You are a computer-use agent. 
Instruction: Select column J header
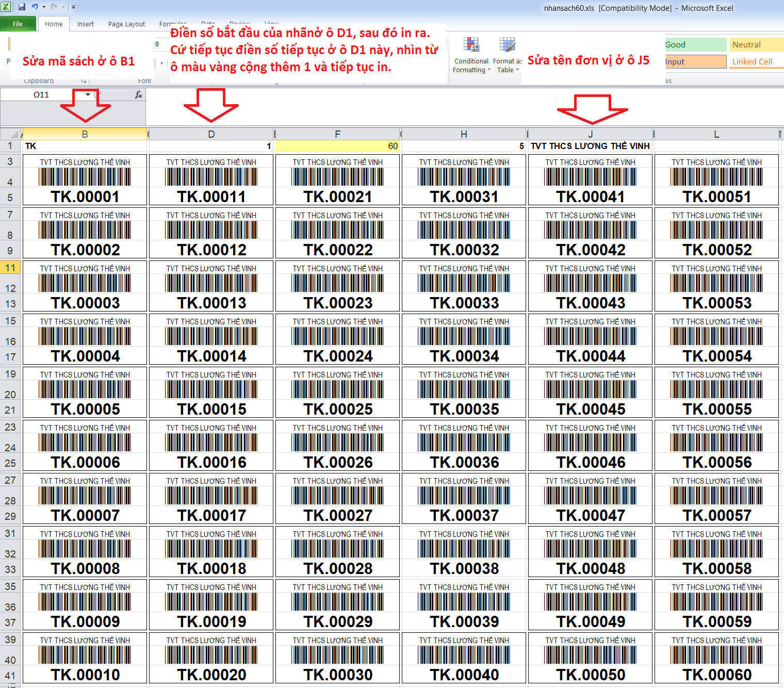(590, 134)
